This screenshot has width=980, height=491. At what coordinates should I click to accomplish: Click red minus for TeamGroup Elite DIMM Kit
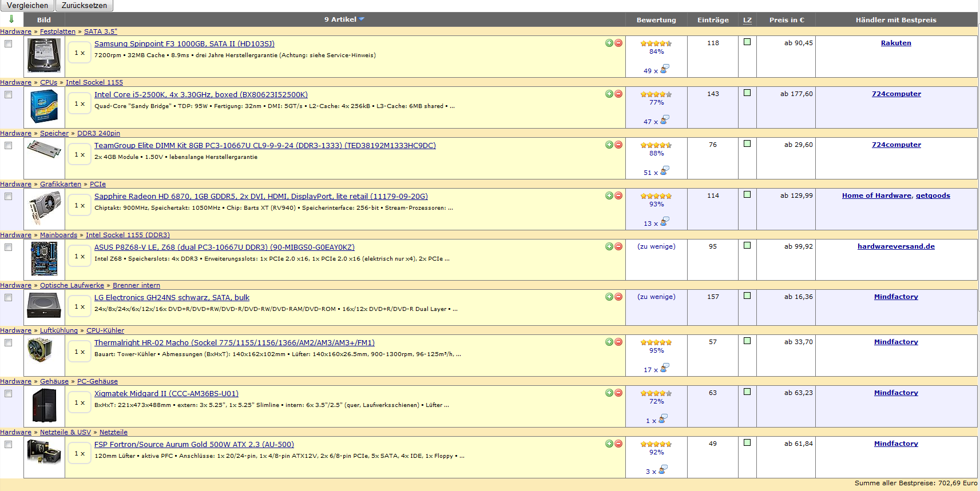tap(618, 145)
